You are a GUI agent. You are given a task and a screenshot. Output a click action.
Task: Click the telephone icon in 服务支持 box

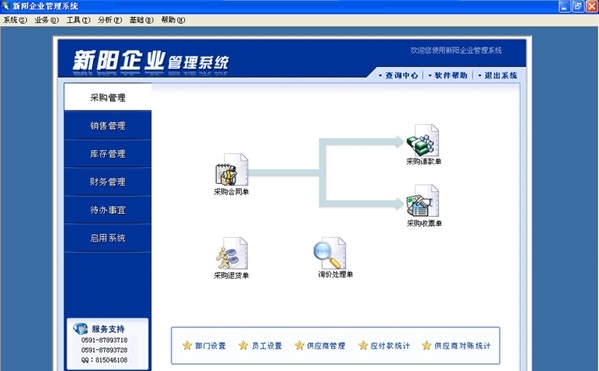[81, 329]
